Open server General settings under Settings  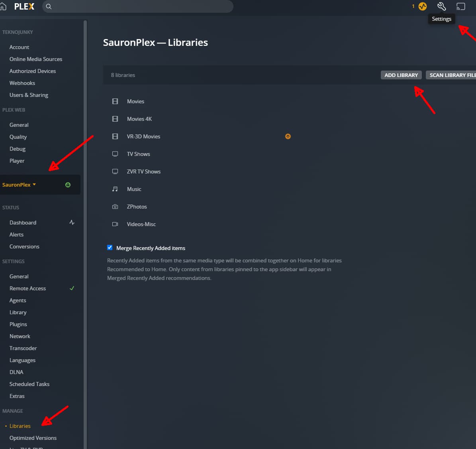click(19, 276)
